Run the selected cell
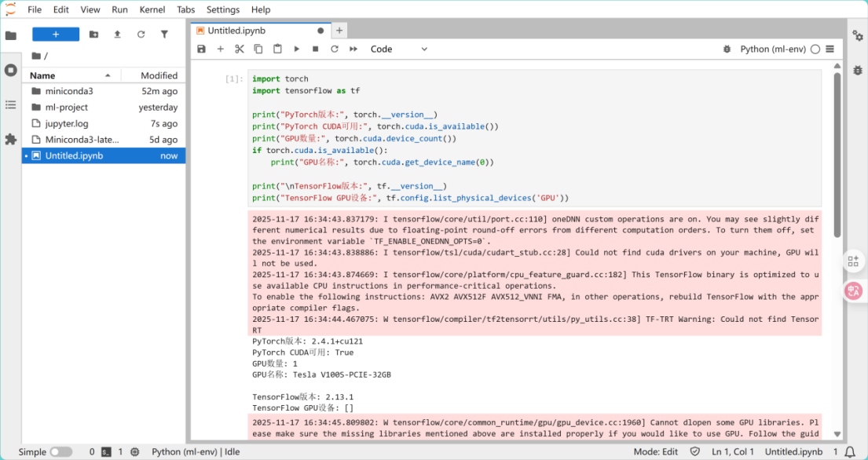 (296, 49)
